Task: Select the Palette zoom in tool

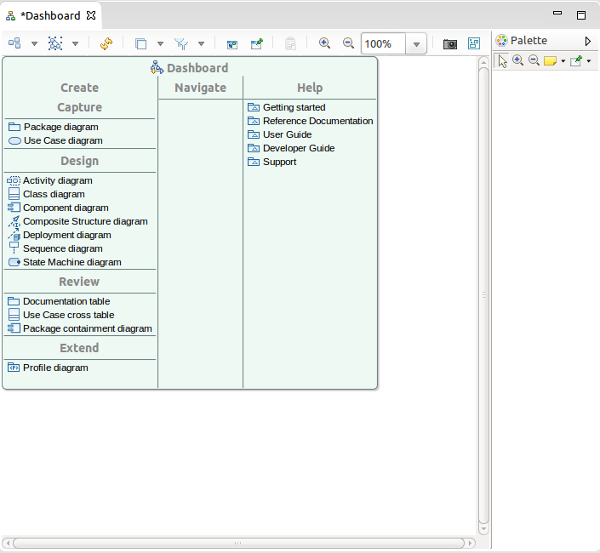Action: [518, 61]
